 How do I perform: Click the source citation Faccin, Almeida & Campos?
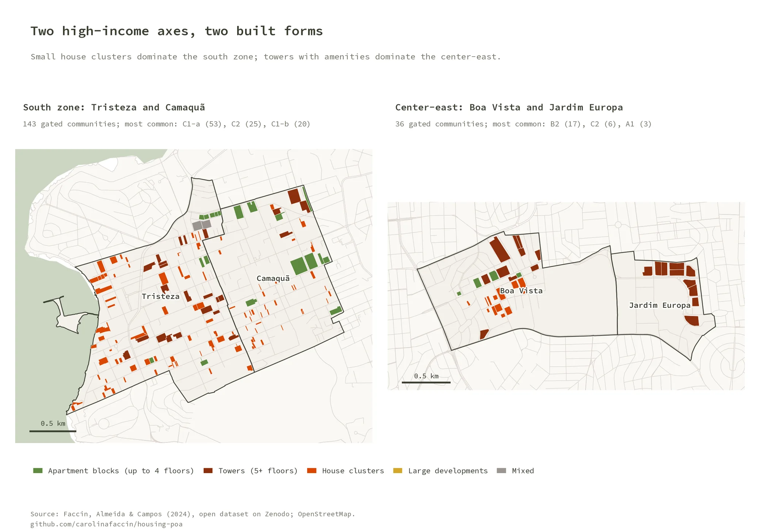[x=193, y=514]
